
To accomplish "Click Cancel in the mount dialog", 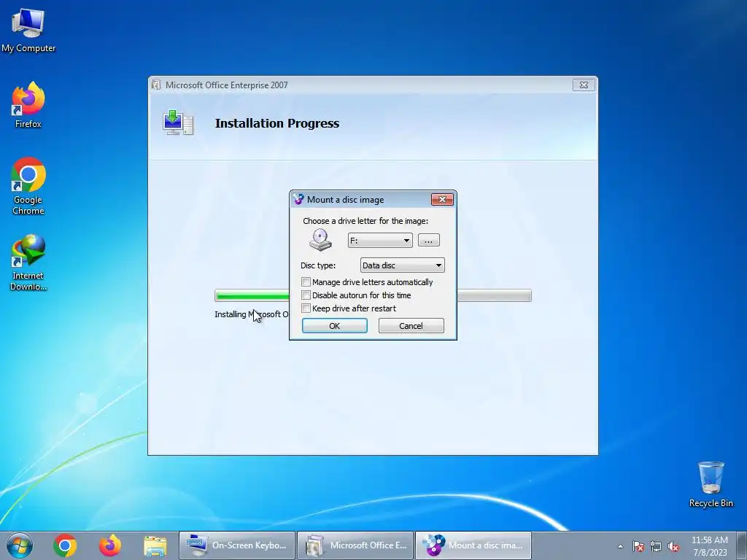I will coord(411,326).
